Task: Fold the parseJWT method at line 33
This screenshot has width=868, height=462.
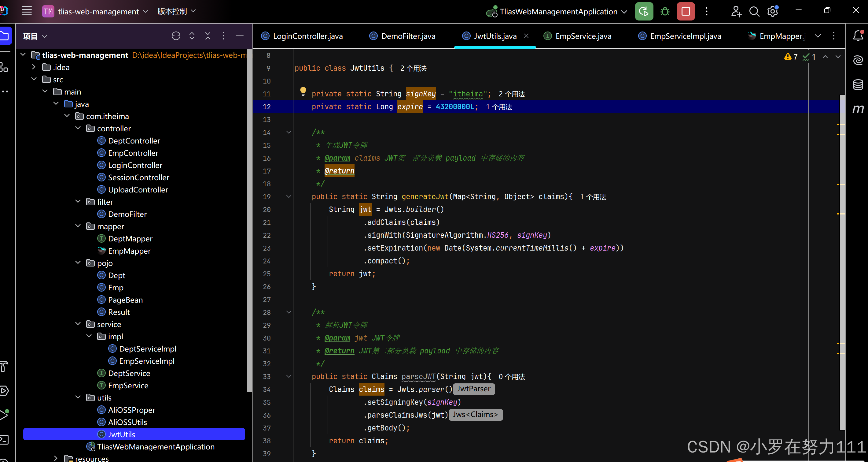Action: click(289, 376)
